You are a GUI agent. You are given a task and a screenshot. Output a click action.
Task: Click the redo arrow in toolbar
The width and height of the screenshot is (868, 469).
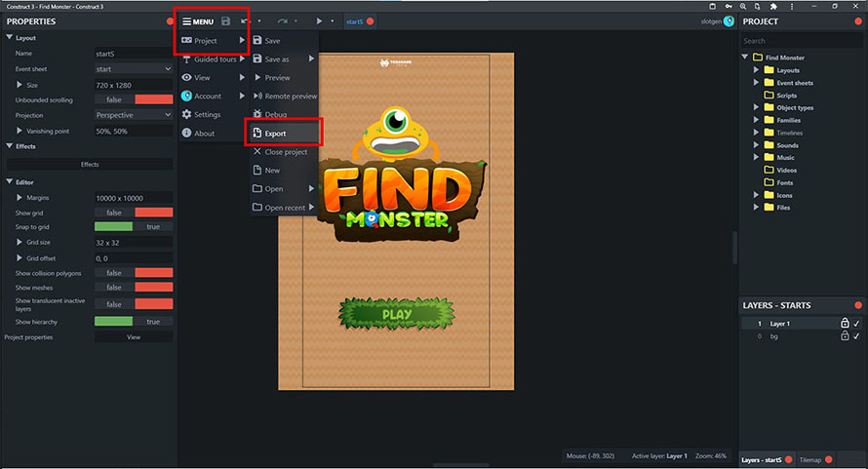282,21
